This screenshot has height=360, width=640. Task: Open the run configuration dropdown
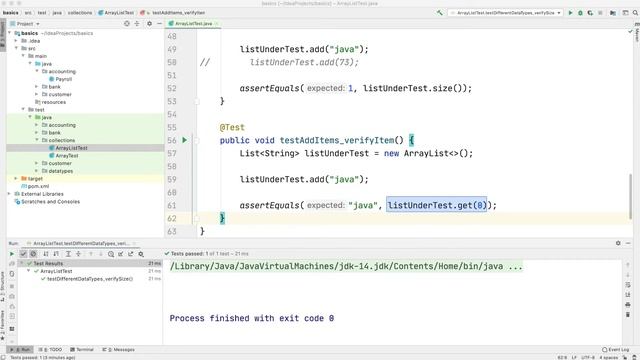[x=506, y=13]
